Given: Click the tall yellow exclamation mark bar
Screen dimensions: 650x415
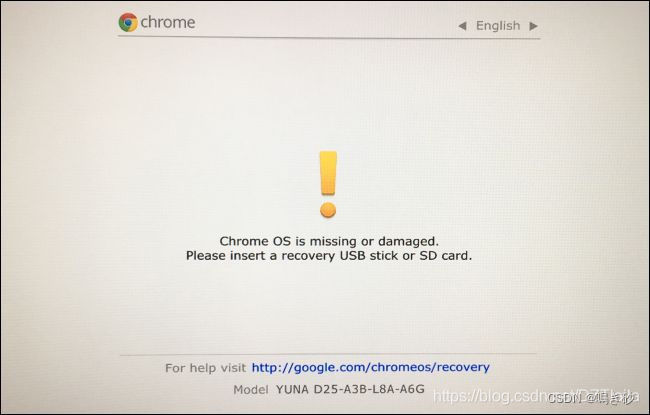Looking at the screenshot, I should coord(328,173).
